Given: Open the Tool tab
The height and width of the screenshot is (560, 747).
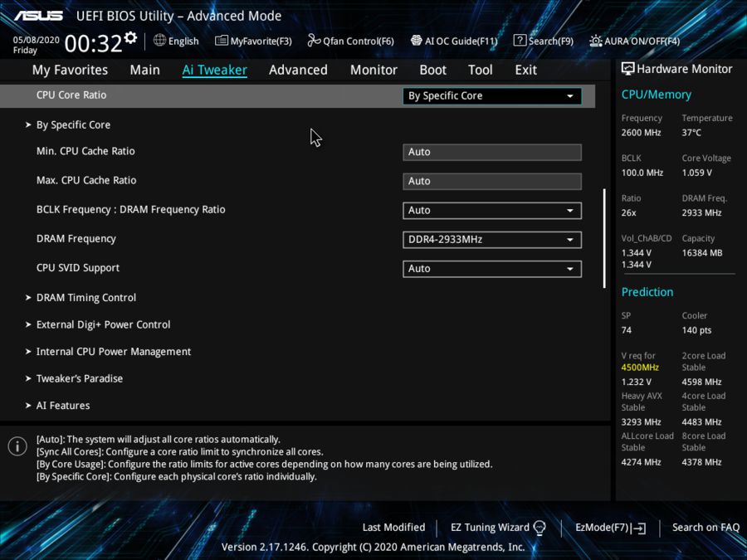Looking at the screenshot, I should (481, 70).
